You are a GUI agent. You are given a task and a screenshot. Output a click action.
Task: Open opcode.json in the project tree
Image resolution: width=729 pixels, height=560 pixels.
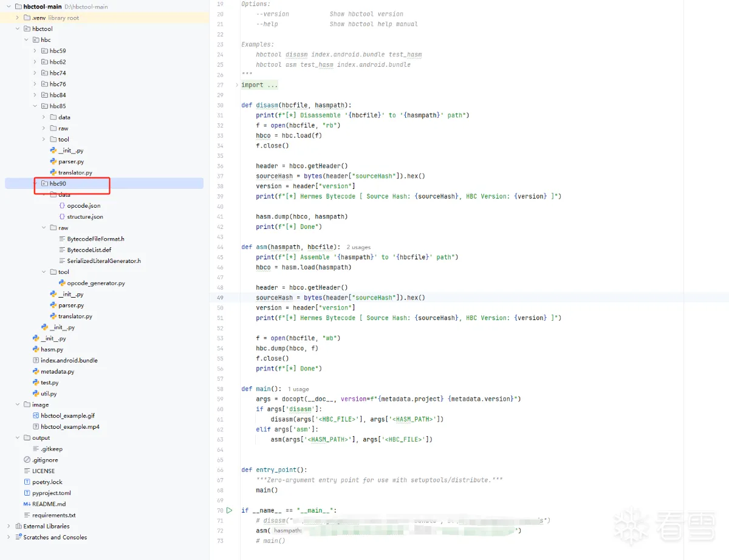point(84,206)
